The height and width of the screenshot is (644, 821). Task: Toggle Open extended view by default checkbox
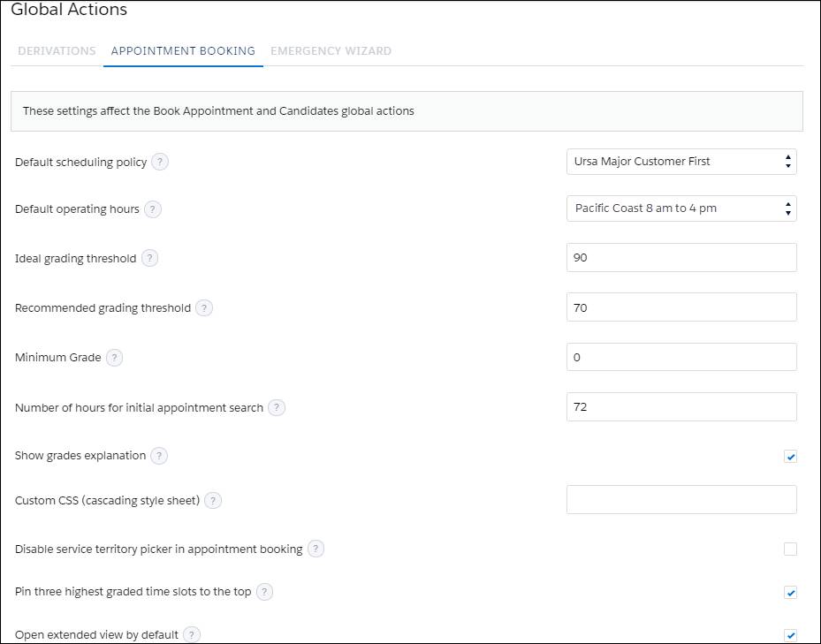click(790, 635)
